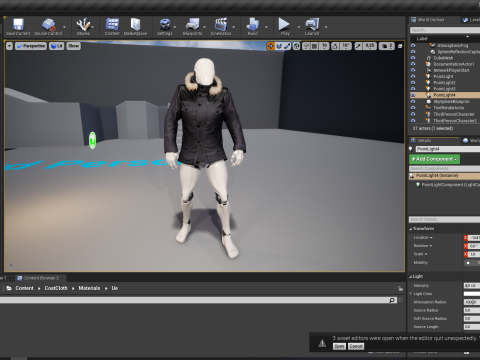Click the Modes wrench icon
480x360 pixels.
click(83, 25)
